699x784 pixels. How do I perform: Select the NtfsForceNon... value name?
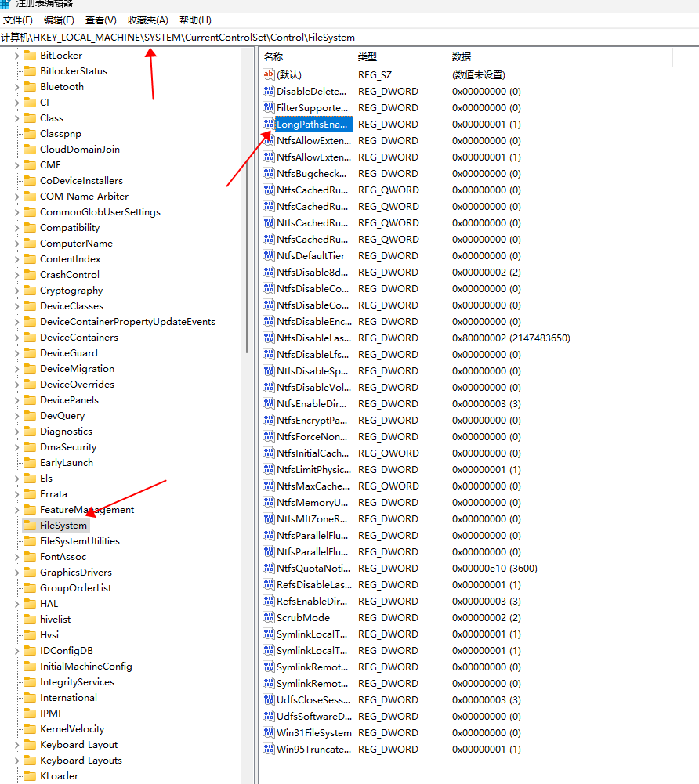[312, 436]
